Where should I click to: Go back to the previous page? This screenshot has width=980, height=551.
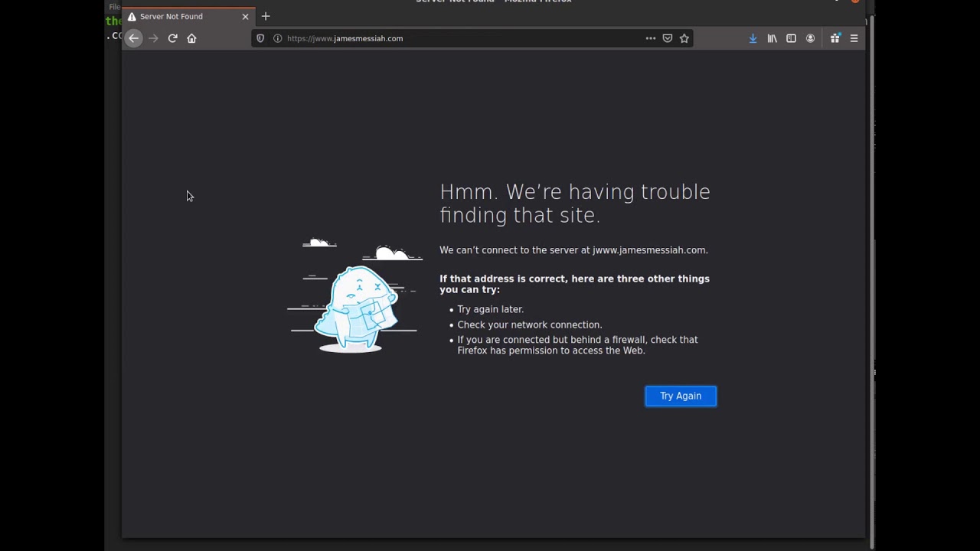pos(134,38)
